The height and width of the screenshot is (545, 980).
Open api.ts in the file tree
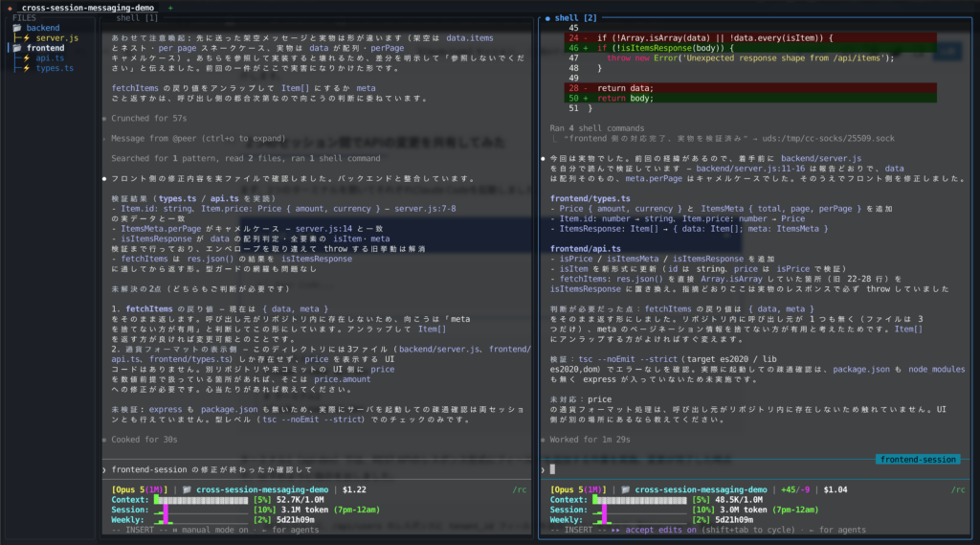coord(50,58)
